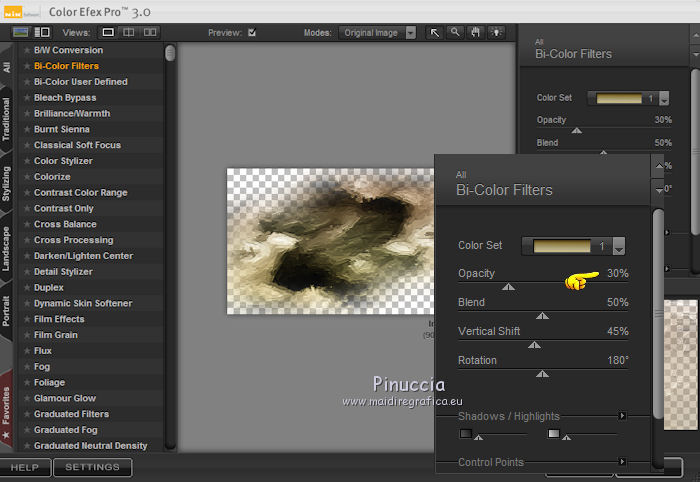Expand the Shadows / Highlights section
Viewport: 700px width, 482px height.
tap(621, 416)
